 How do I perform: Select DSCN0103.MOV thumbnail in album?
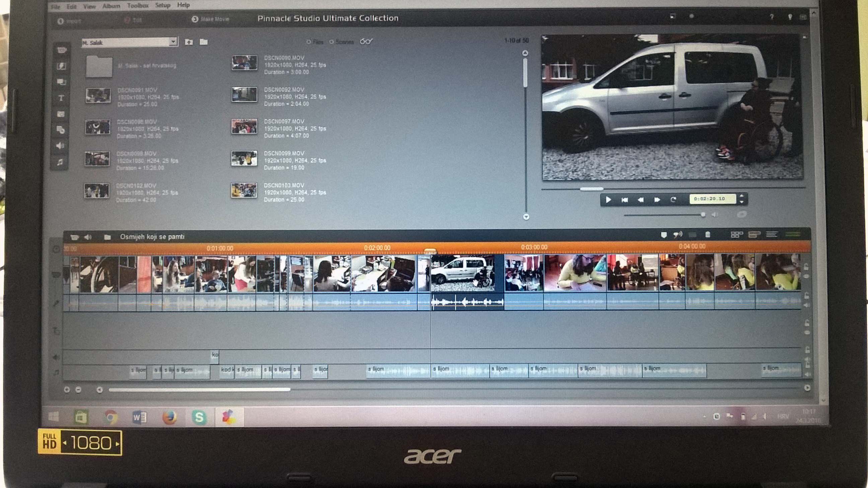[244, 191]
